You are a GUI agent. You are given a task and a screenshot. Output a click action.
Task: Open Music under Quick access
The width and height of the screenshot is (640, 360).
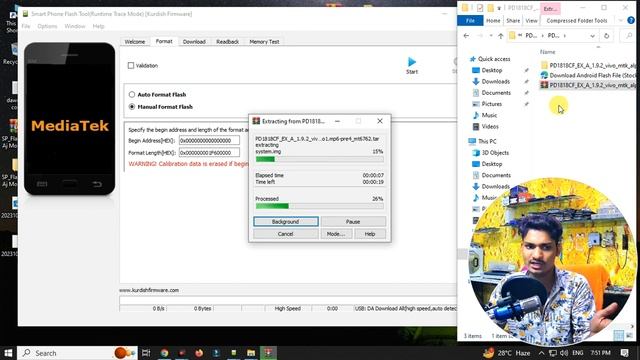click(x=489, y=116)
